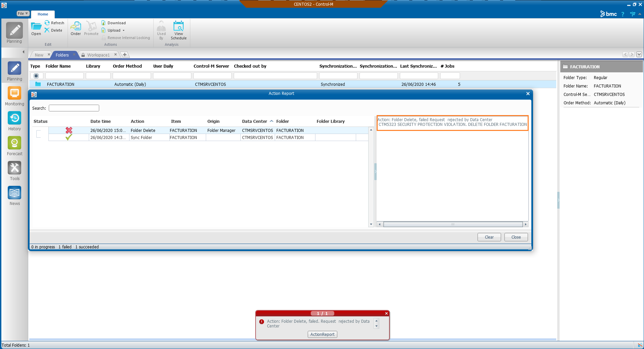
Task: Click the Order icon in Actions
Action: (76, 29)
